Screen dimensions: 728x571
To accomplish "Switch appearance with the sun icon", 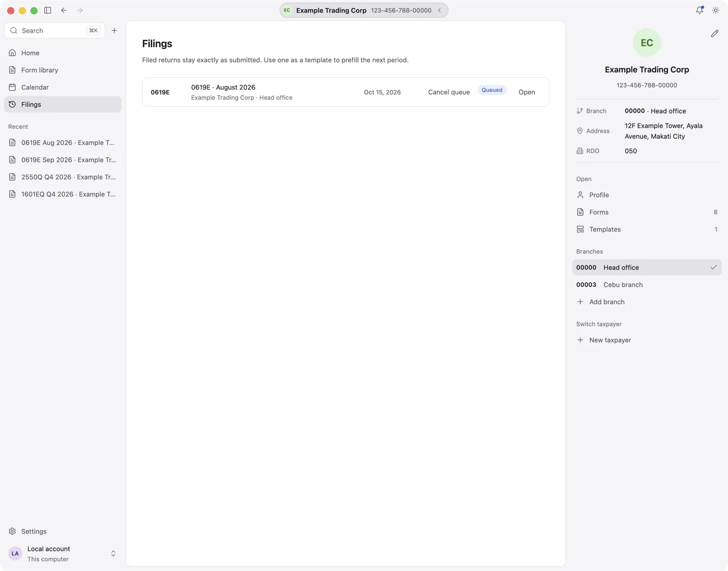I will pyautogui.click(x=716, y=10).
